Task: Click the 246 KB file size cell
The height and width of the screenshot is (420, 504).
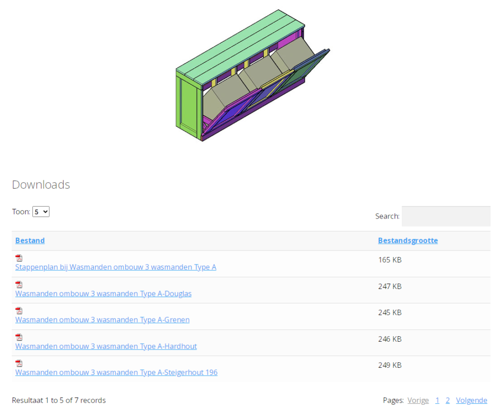Action: coord(390,339)
